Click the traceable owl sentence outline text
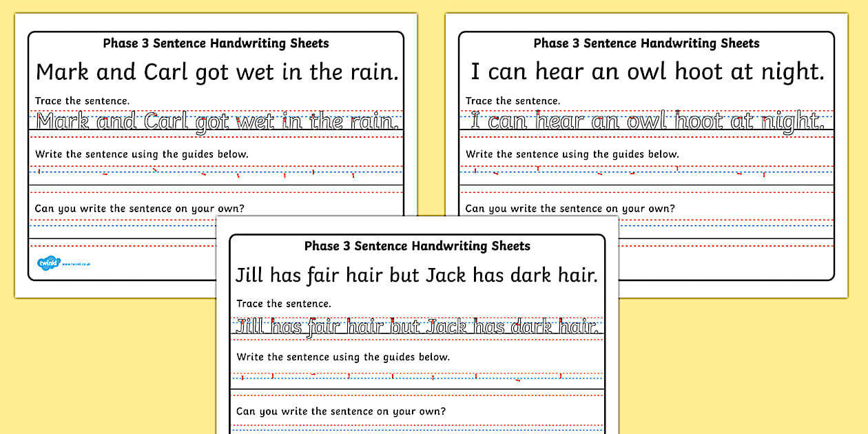Image resolution: width=868 pixels, height=434 pixels. click(646, 120)
